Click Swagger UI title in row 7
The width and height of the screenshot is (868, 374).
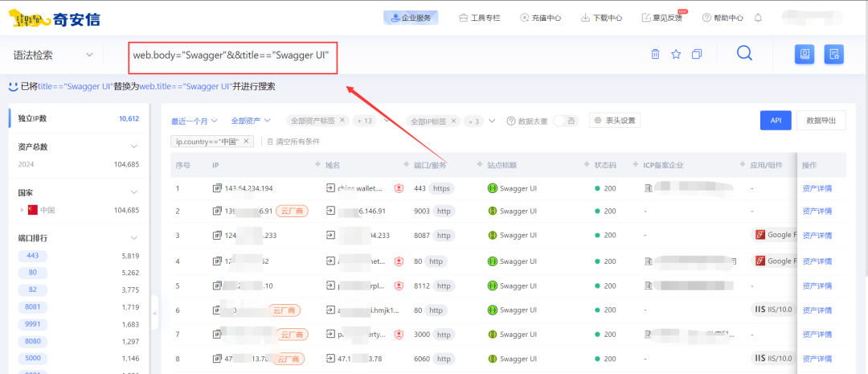coord(518,335)
